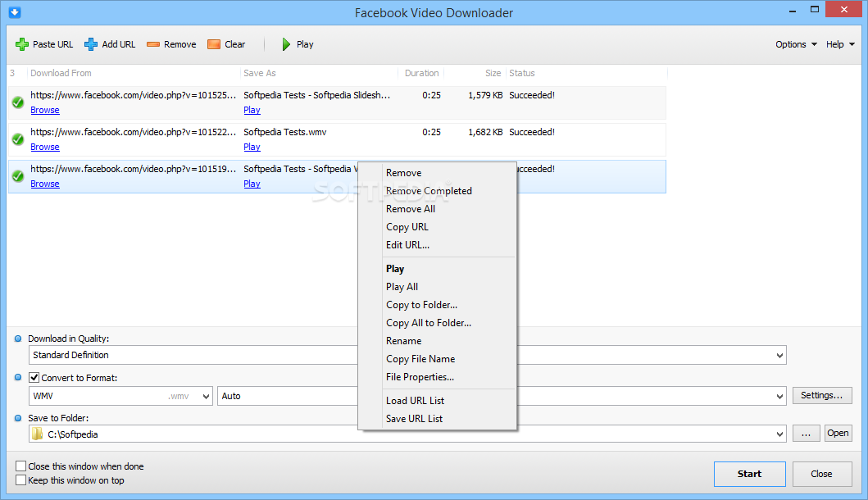
Task: Click the green Play triangle icon
Action: [x=286, y=44]
